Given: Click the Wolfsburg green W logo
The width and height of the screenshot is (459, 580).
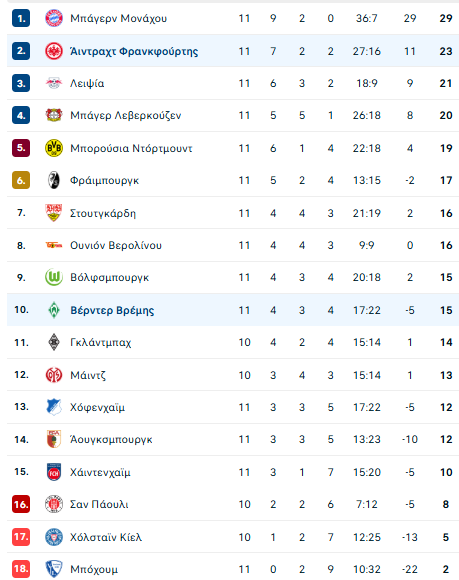Looking at the screenshot, I should coord(54,277).
